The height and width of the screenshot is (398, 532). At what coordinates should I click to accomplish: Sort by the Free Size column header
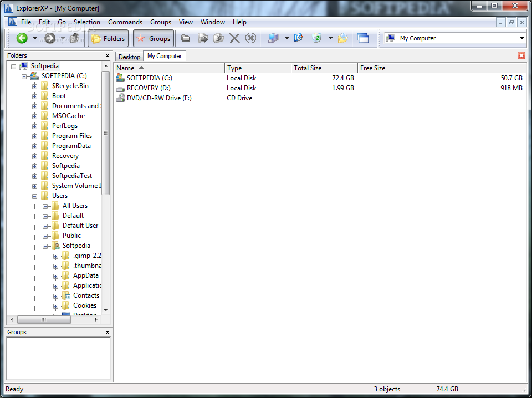coord(442,68)
